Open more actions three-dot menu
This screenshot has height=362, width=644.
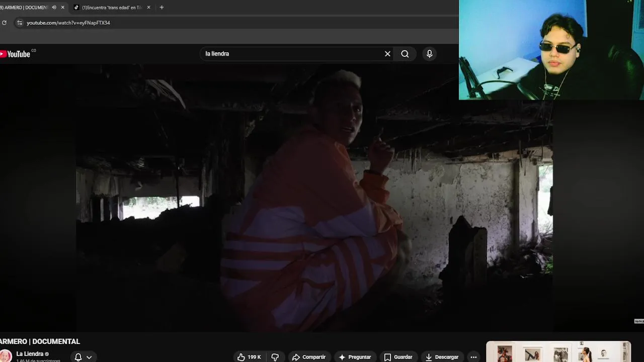(473, 357)
